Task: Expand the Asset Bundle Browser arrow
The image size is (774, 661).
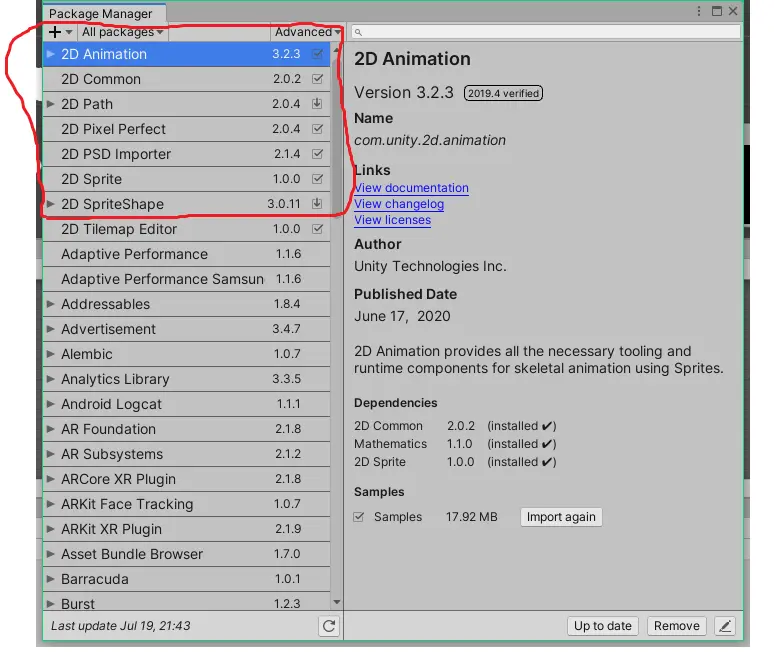Action: coord(50,554)
